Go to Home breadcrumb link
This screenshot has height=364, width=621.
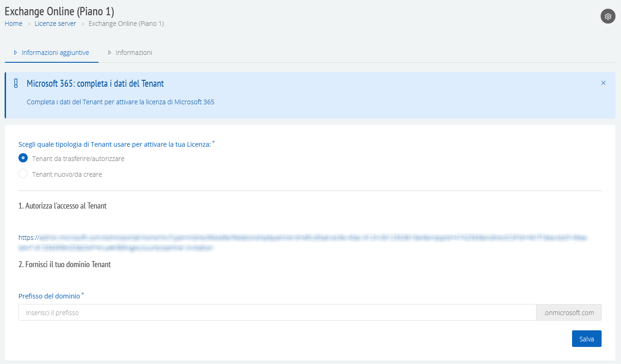point(13,24)
